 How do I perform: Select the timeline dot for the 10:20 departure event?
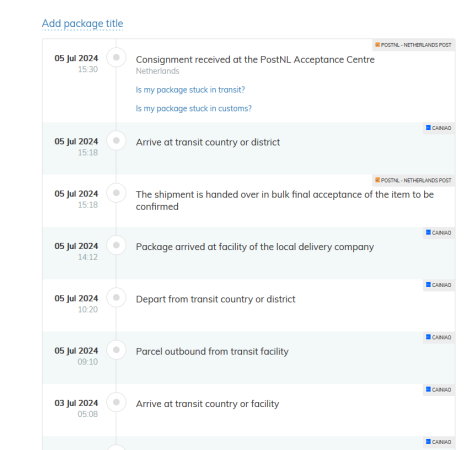[116, 297]
